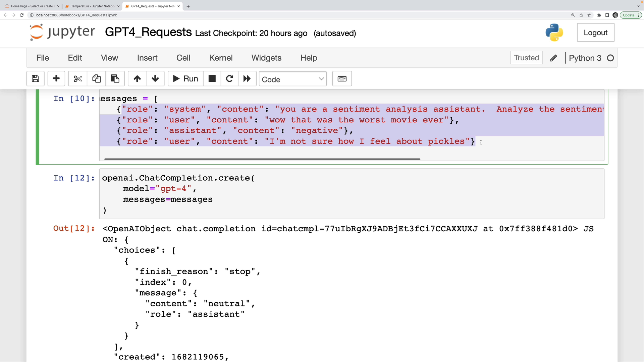This screenshot has height=362, width=644.
Task: Click the Run all cells icon
Action: tap(247, 79)
